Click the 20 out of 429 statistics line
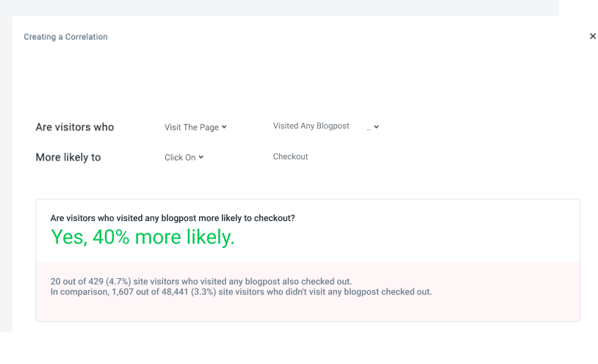Viewport: 598px width, 364px height. (x=201, y=281)
